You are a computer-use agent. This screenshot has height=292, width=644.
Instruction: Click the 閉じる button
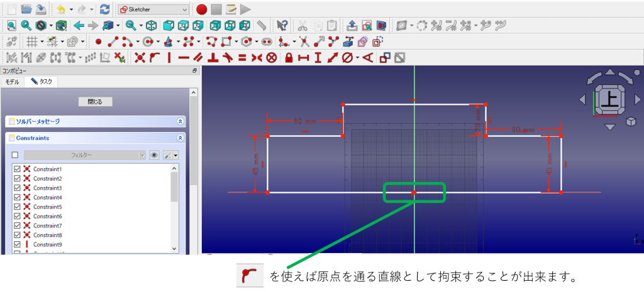[95, 101]
